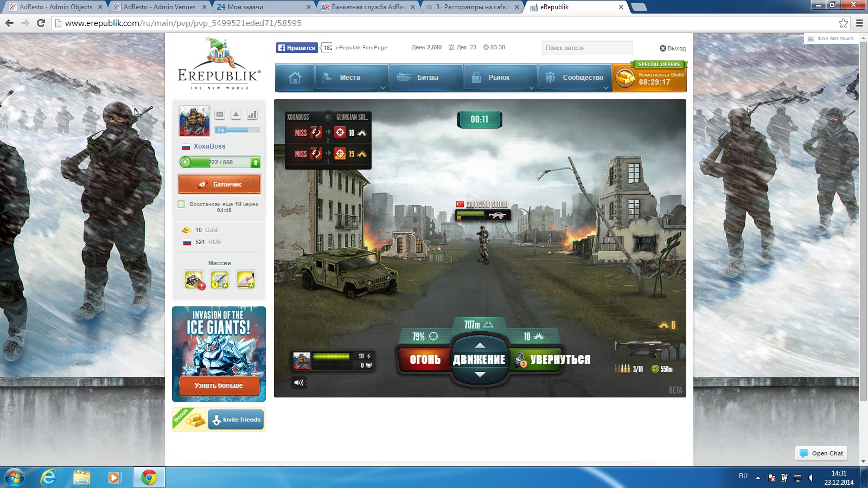868x488 pixels.
Task: Mute the game sound speaker icon
Action: [x=298, y=383]
